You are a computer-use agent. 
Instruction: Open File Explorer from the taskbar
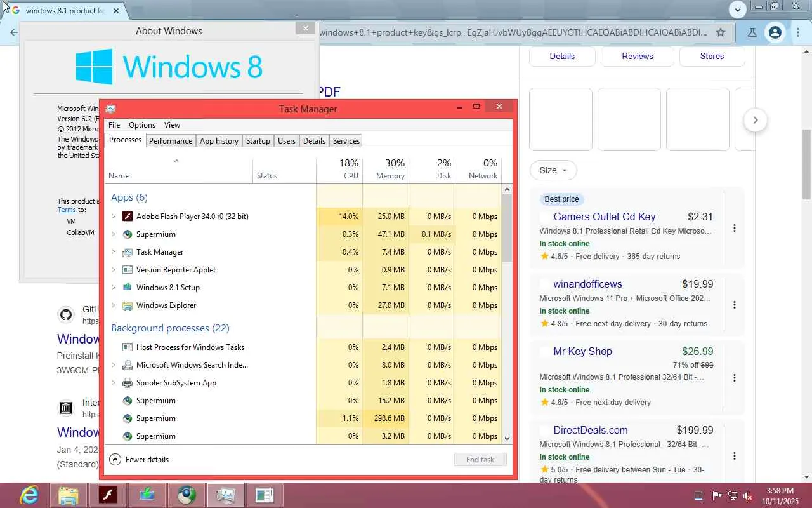69,495
